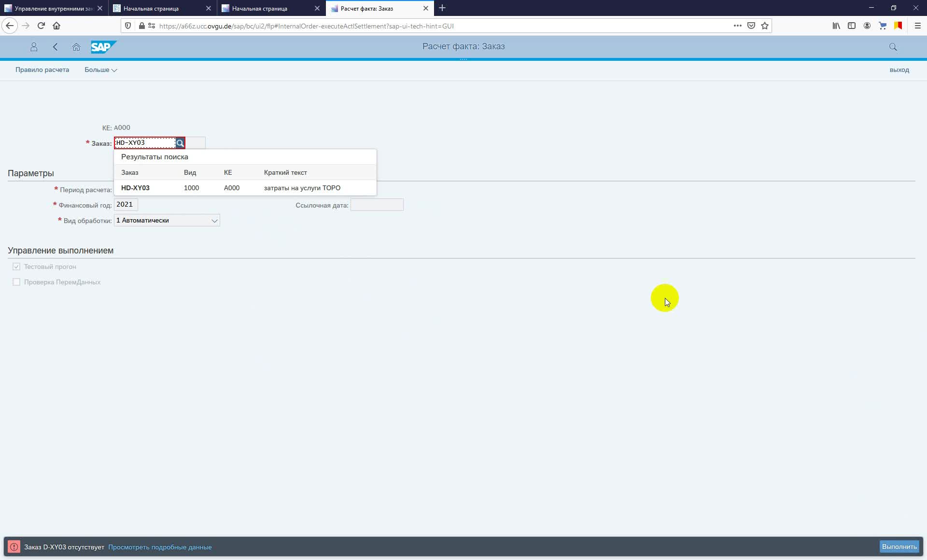This screenshot has height=560, width=927.
Task: Toggle the browser sidebar icon
Action: [x=852, y=26]
